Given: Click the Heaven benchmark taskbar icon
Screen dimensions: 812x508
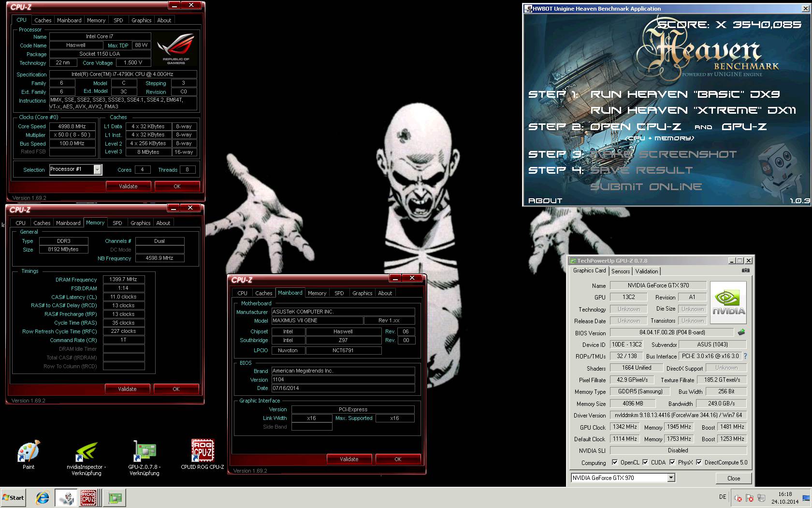Looking at the screenshot, I should (x=65, y=497).
